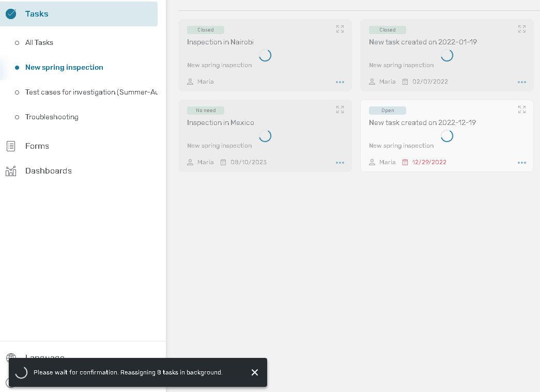Open three-dot menu on 2022-12-19 task

tap(521, 163)
